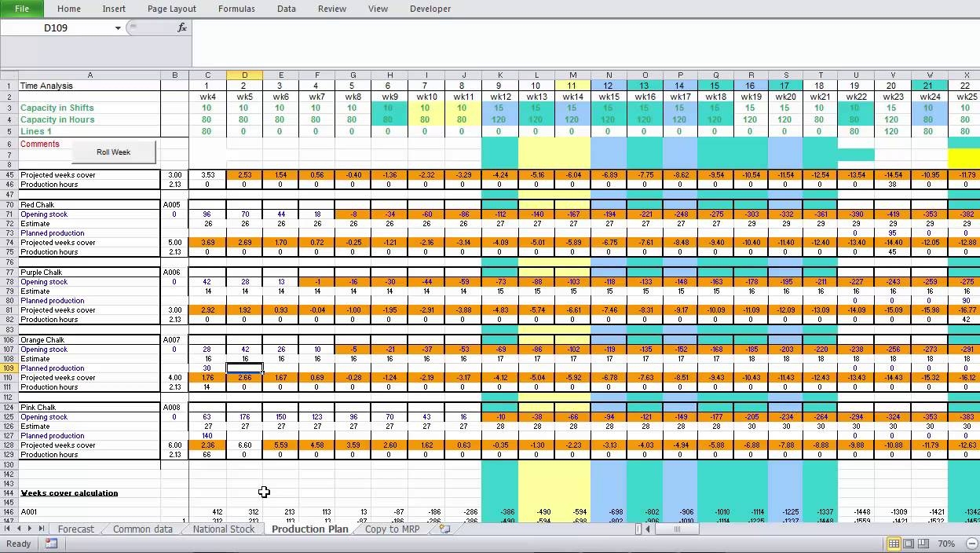Image resolution: width=980 pixels, height=553 pixels.
Task: Switch to the Formulas ribbon tab
Action: [x=236, y=9]
